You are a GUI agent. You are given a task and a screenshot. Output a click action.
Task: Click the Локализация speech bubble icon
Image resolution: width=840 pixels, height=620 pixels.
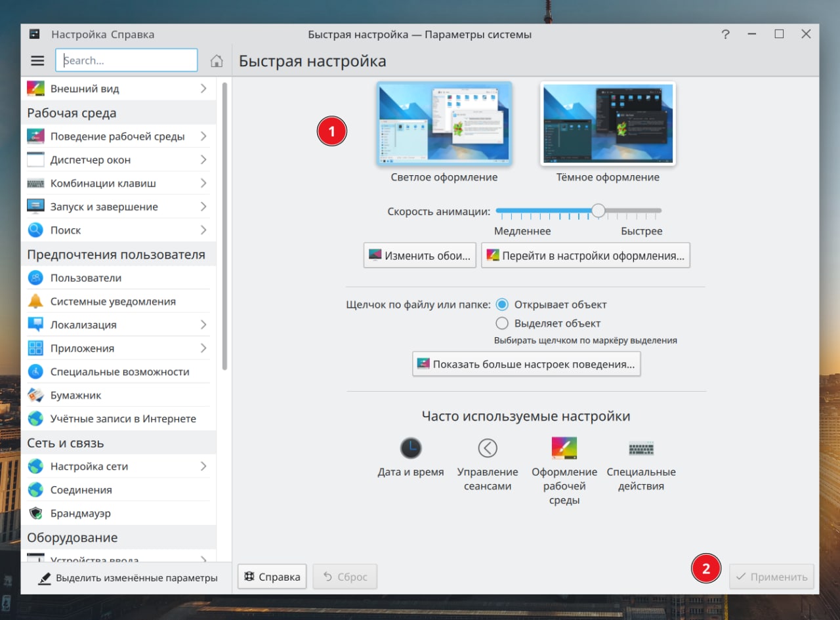[x=35, y=325]
